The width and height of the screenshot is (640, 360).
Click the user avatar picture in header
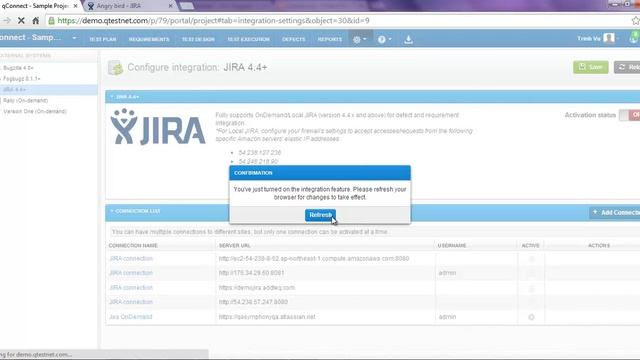click(x=609, y=38)
